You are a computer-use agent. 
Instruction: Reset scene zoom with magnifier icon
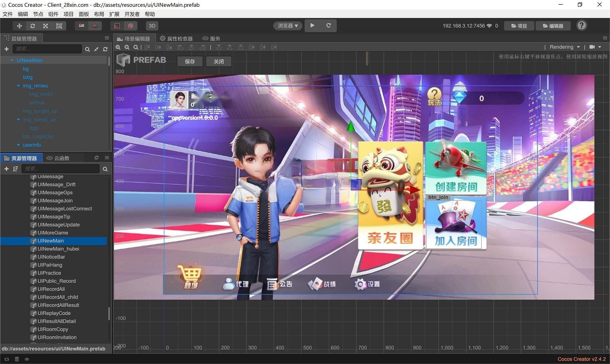(x=136, y=47)
